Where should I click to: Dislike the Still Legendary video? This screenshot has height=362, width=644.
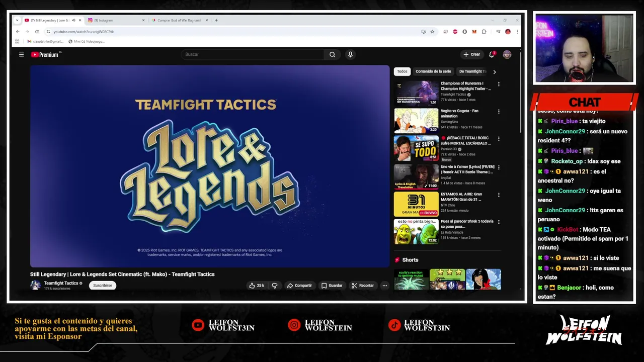point(275,286)
